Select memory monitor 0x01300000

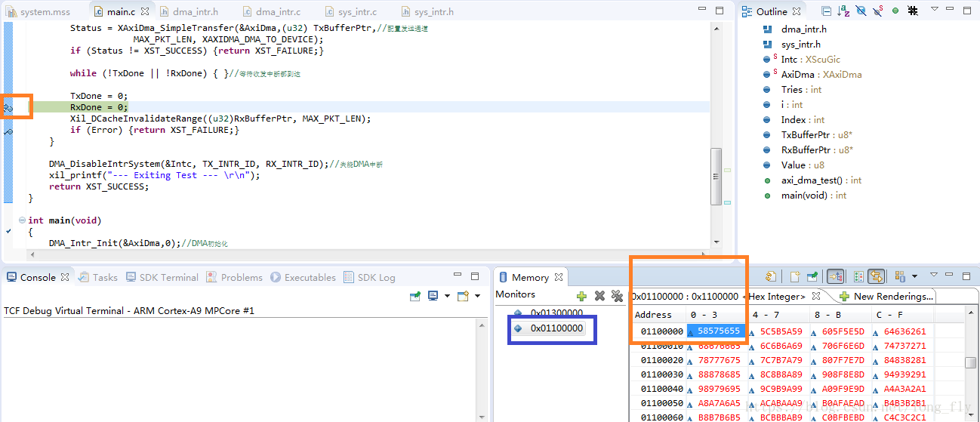coord(556,313)
